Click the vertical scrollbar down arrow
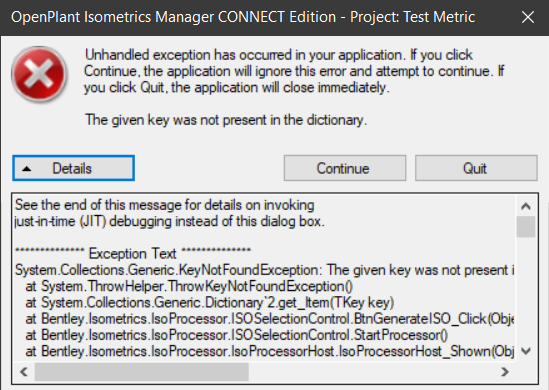Viewport: 549px width, 390px height. (x=526, y=351)
